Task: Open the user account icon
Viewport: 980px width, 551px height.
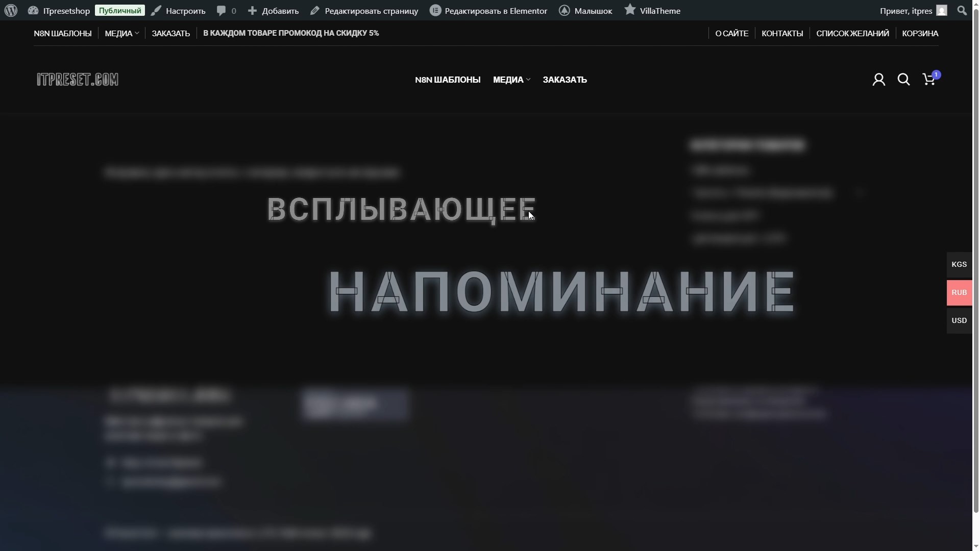Action: click(878, 80)
